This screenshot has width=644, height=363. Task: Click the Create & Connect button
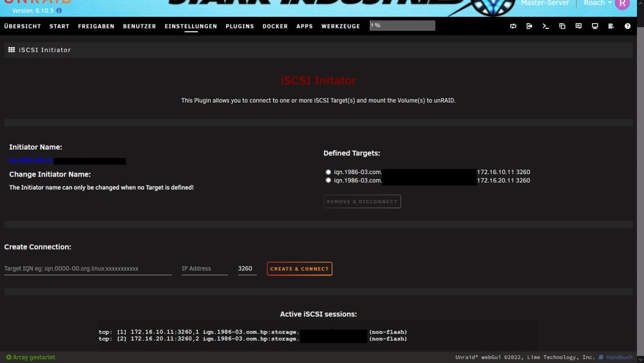point(299,268)
